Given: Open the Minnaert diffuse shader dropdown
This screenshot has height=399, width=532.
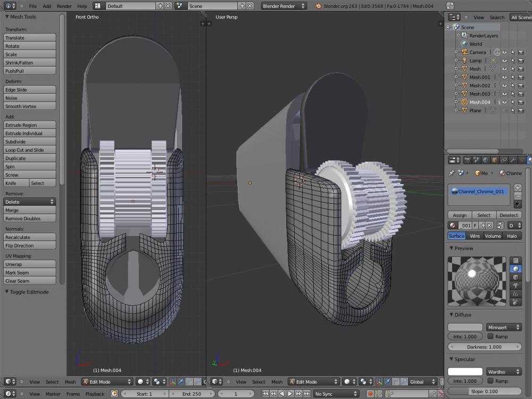Looking at the screenshot, I should (503, 327).
